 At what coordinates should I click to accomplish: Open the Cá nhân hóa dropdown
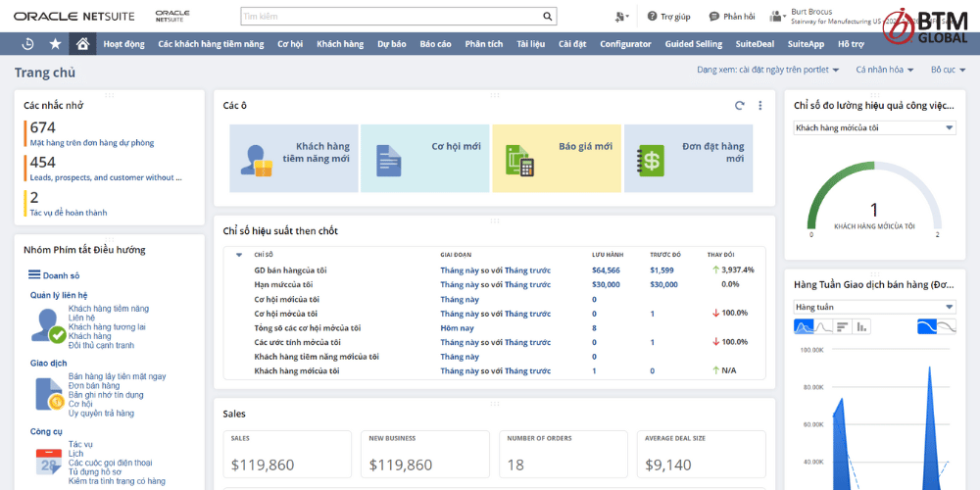tap(884, 70)
